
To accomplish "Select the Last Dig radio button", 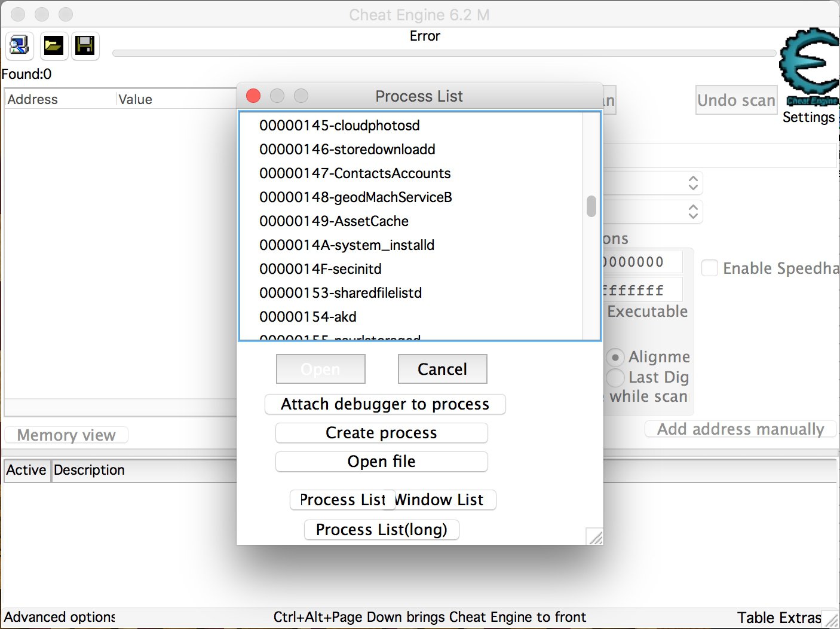I will point(615,378).
